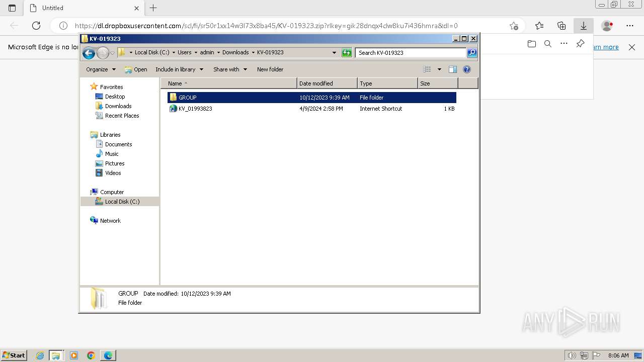
Task: Open the Share with menu
Action: pyautogui.click(x=230, y=69)
